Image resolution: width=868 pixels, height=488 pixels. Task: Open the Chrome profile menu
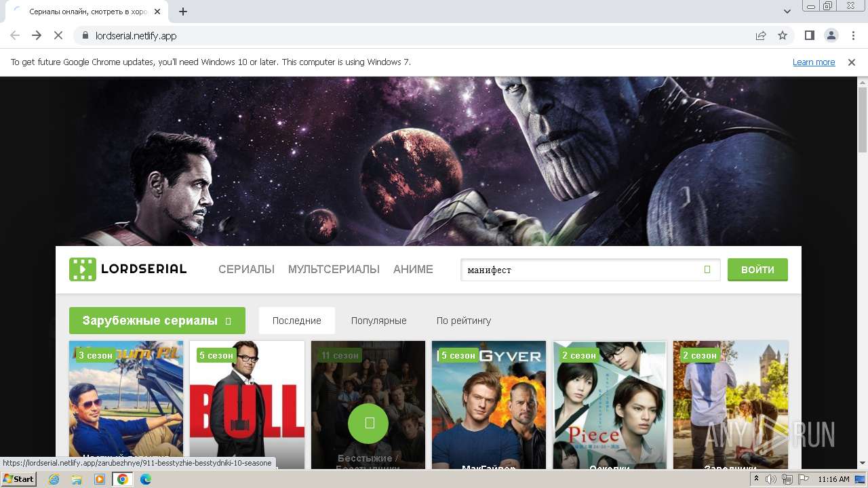(x=831, y=35)
